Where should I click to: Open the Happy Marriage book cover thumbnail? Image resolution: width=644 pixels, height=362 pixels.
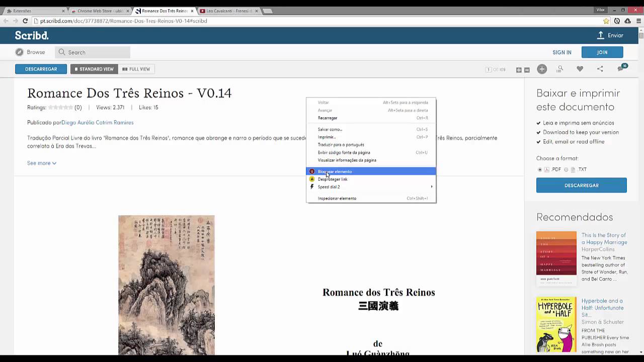pos(556,258)
